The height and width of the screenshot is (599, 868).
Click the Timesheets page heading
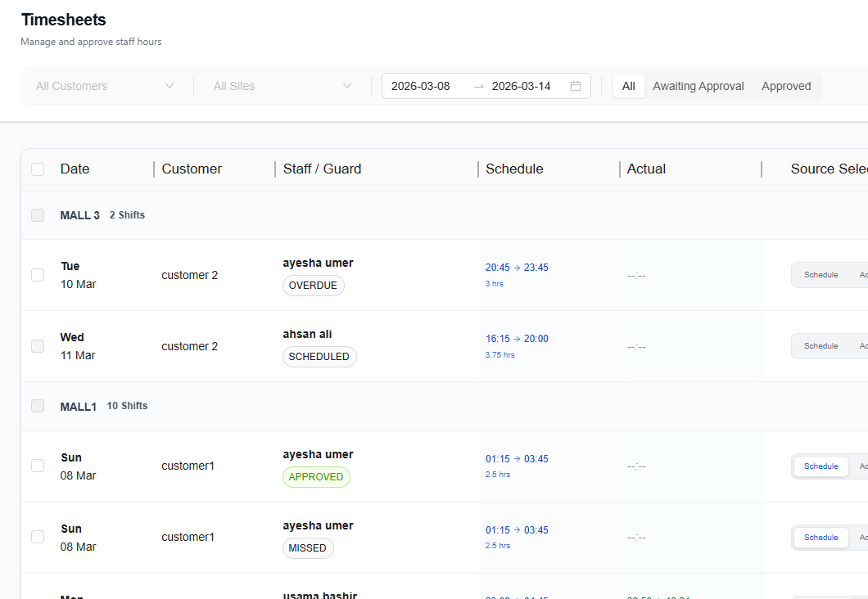point(64,20)
